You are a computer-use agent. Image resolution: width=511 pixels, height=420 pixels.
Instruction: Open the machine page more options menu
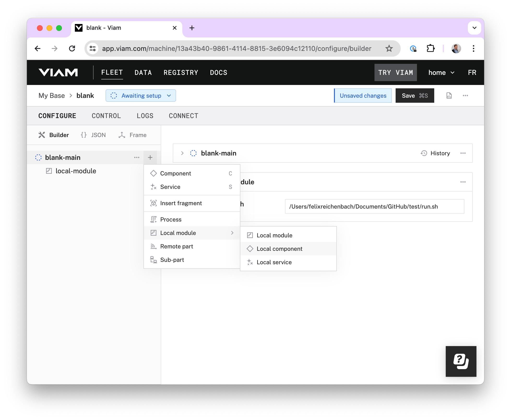[x=465, y=96]
